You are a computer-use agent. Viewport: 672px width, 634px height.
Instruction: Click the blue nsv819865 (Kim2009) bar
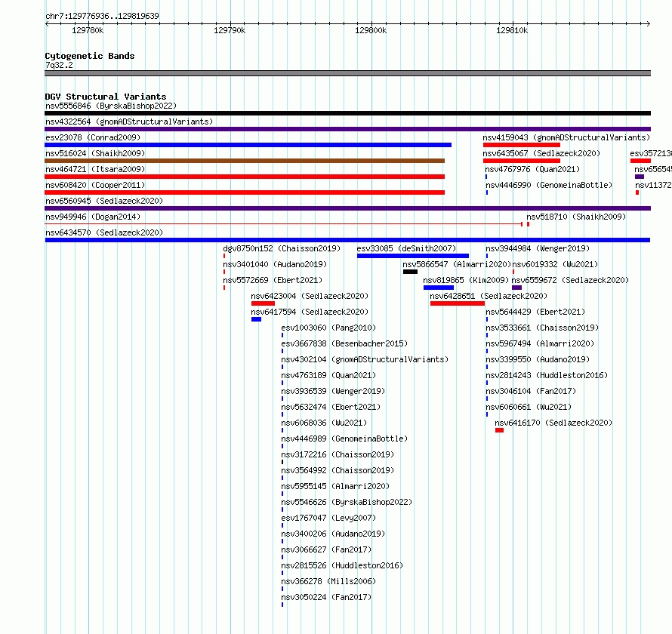(x=439, y=288)
